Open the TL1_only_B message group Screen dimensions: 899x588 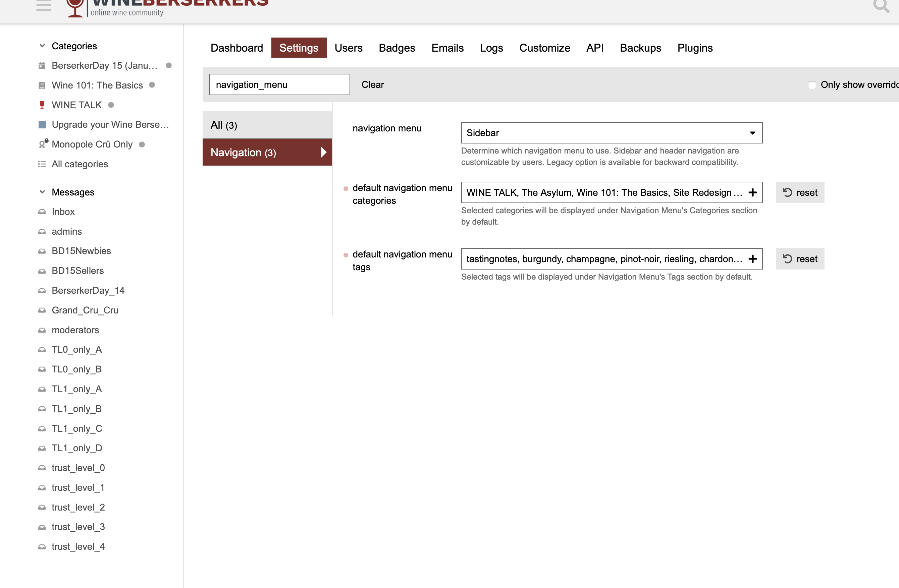click(77, 409)
